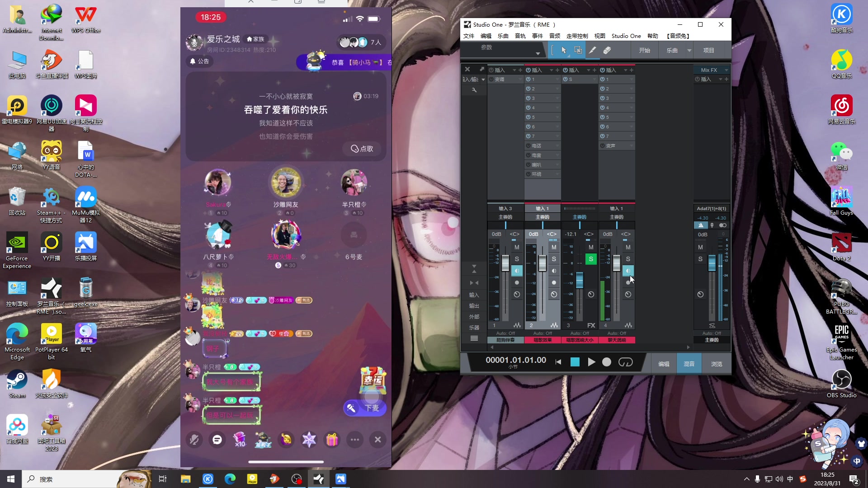
Task: Mute the main output channel
Action: (x=700, y=247)
